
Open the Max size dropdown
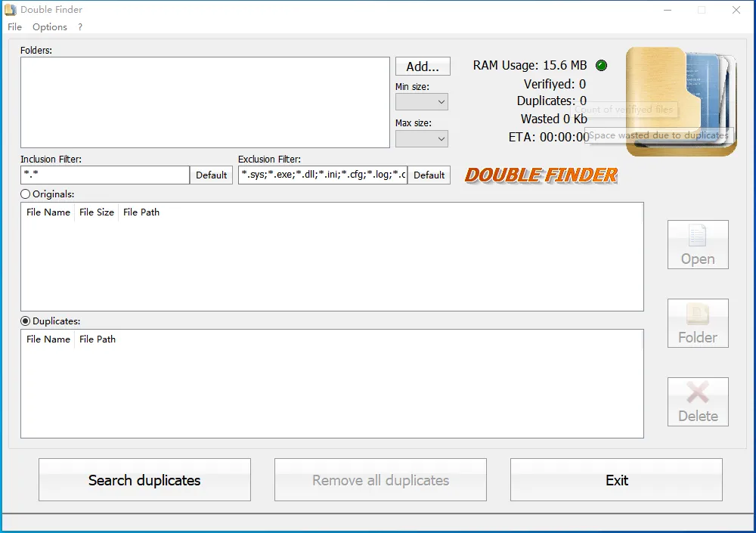point(422,139)
